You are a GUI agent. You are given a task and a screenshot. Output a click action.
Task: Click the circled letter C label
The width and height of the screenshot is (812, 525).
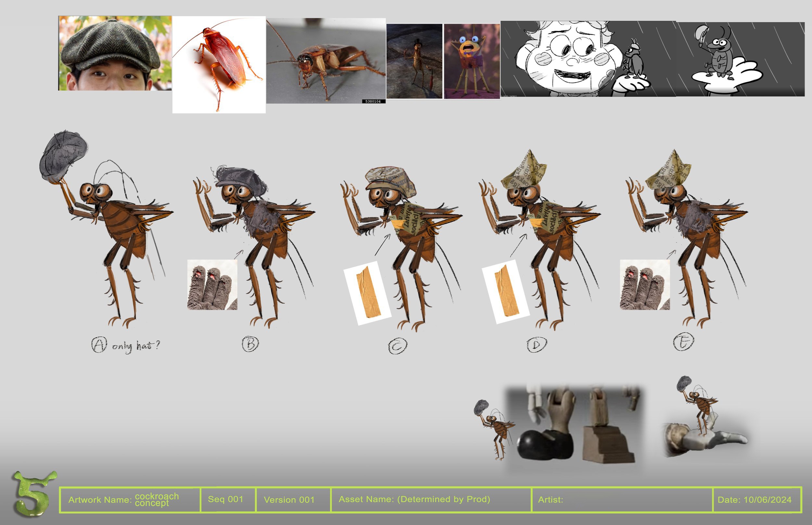point(398,346)
